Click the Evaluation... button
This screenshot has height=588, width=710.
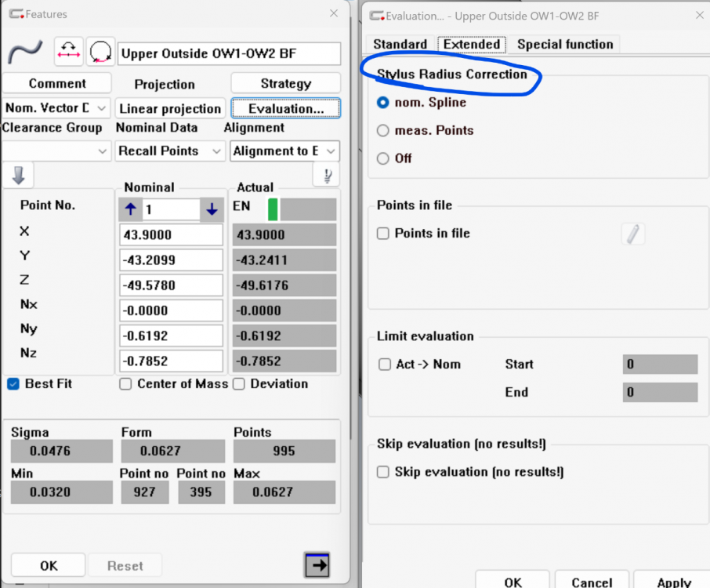click(286, 109)
